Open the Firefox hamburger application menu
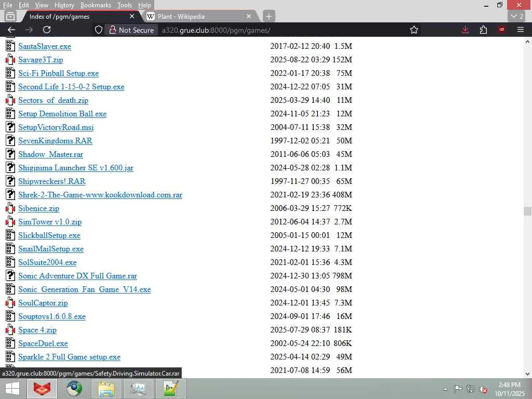 pyautogui.click(x=521, y=30)
